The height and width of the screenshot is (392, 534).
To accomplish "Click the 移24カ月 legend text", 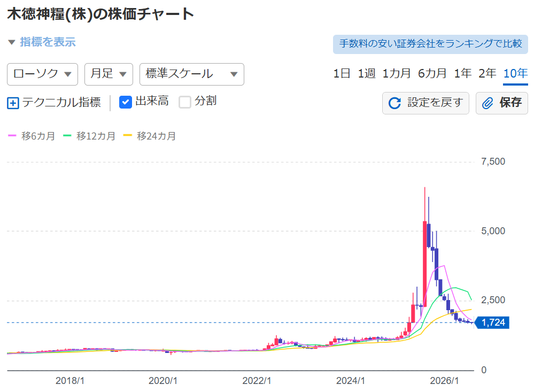I will click(156, 136).
